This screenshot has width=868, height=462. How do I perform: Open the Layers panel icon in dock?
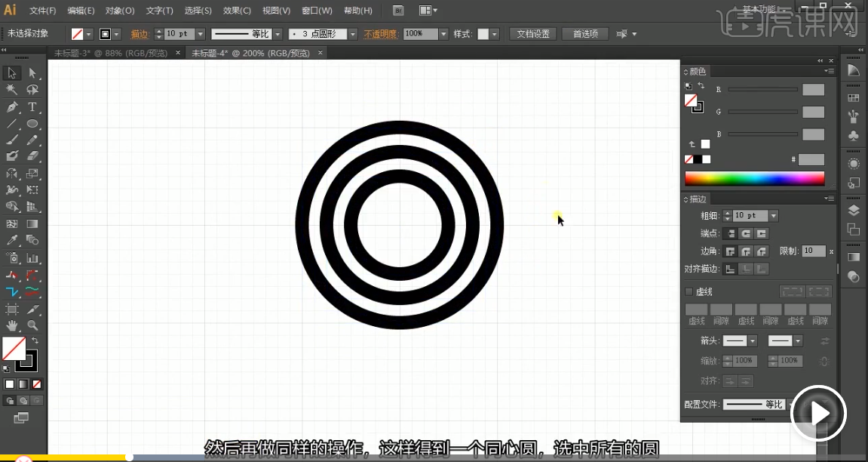click(x=854, y=210)
